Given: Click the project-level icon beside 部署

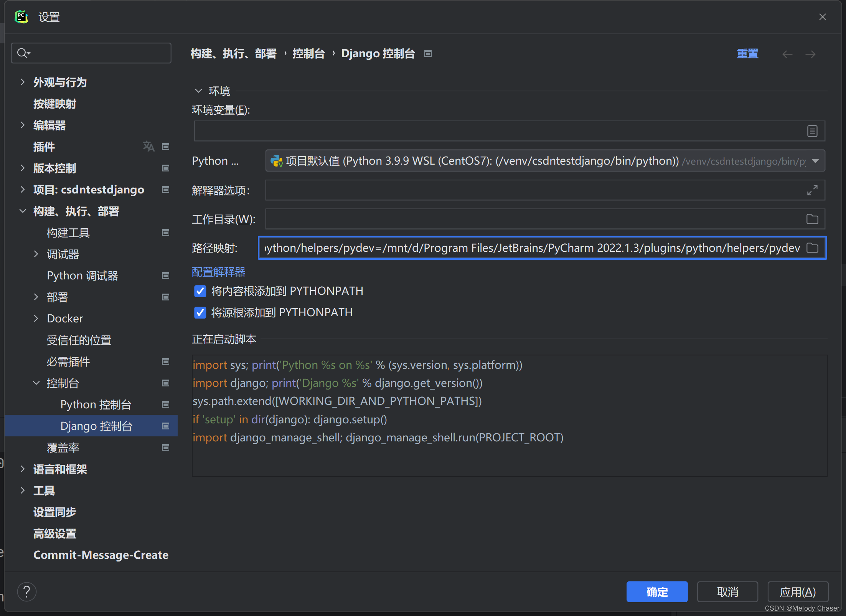Looking at the screenshot, I should (166, 297).
